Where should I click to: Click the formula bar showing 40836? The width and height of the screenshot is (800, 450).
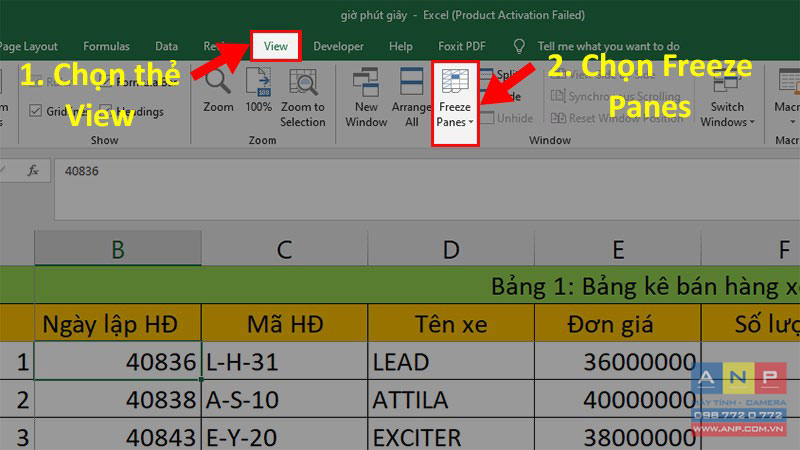[x=427, y=189]
